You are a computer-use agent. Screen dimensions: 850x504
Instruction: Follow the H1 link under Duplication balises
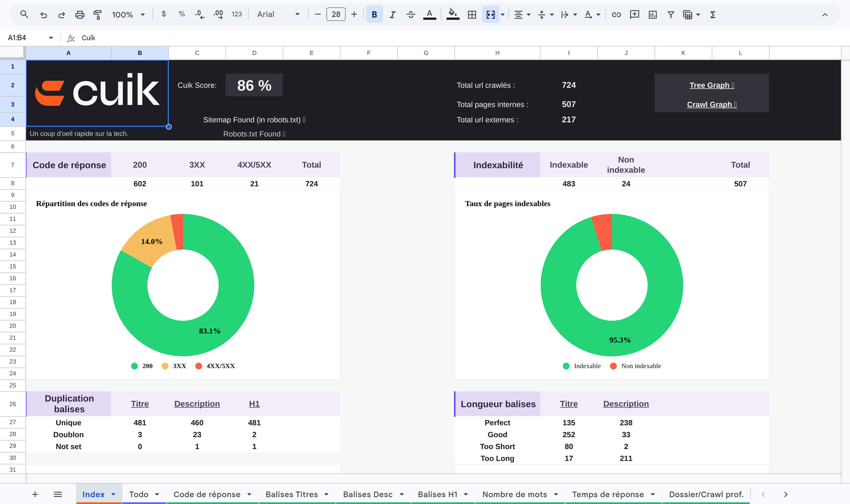(254, 404)
